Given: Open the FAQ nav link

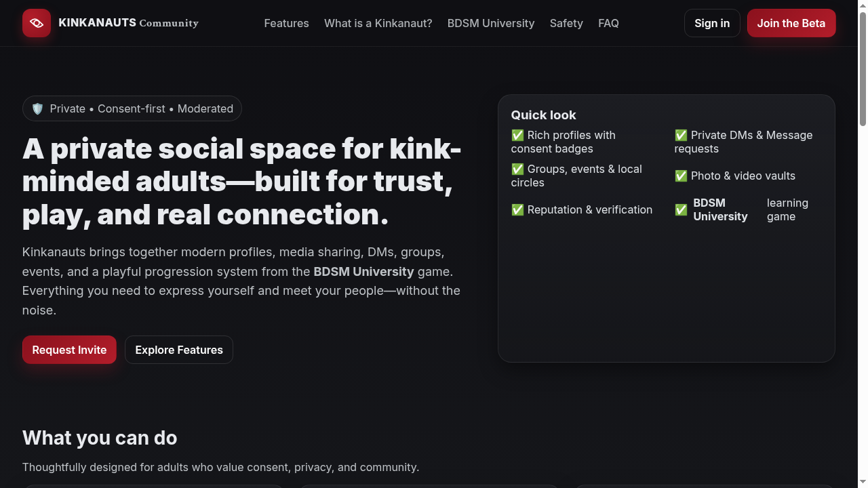Looking at the screenshot, I should (x=608, y=23).
